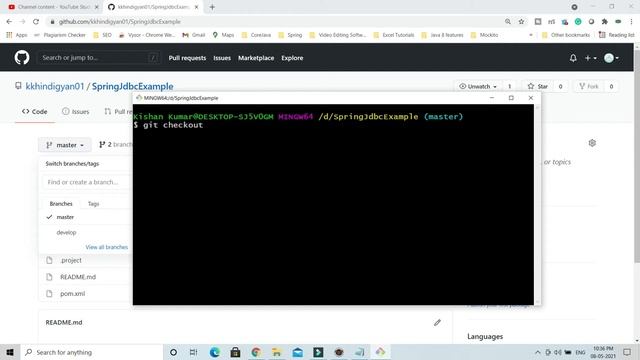This screenshot has width=640, height=360.
Task: Open the GitHub home logo
Action: click(x=22, y=58)
